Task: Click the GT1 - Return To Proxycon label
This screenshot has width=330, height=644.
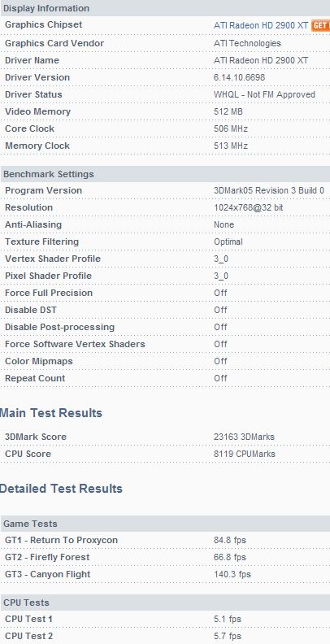Action: click(x=61, y=540)
